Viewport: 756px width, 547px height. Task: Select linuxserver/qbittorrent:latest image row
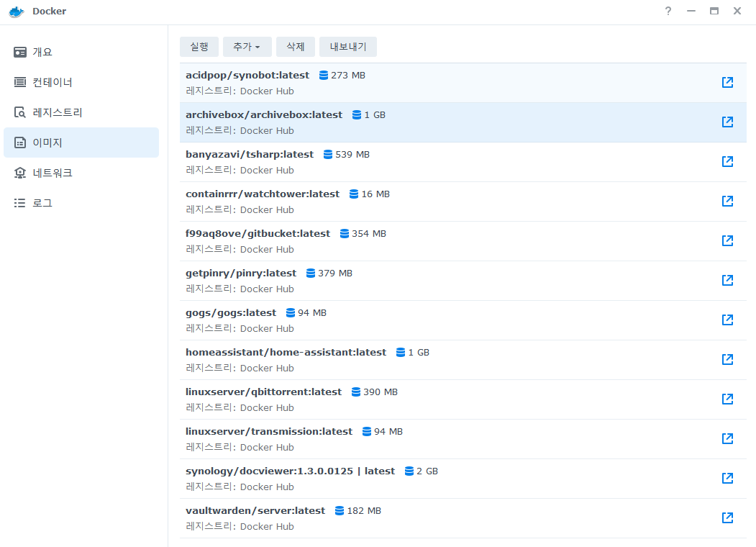pyautogui.click(x=463, y=399)
